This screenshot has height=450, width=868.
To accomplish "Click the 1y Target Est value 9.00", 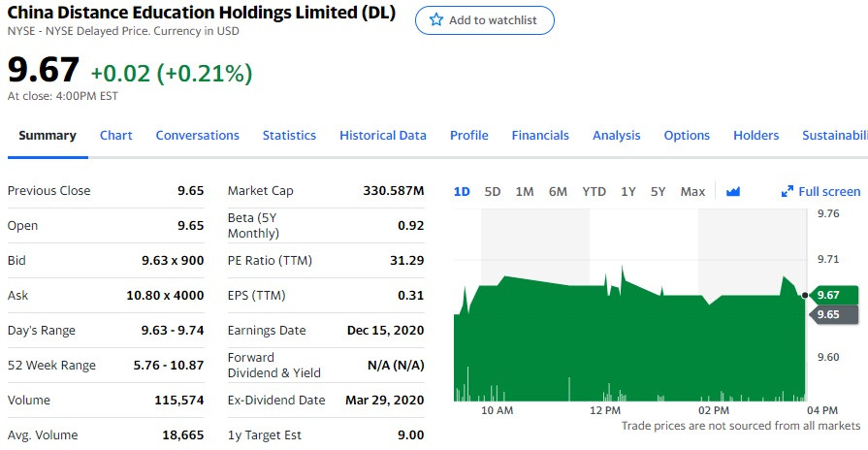I will point(411,434).
